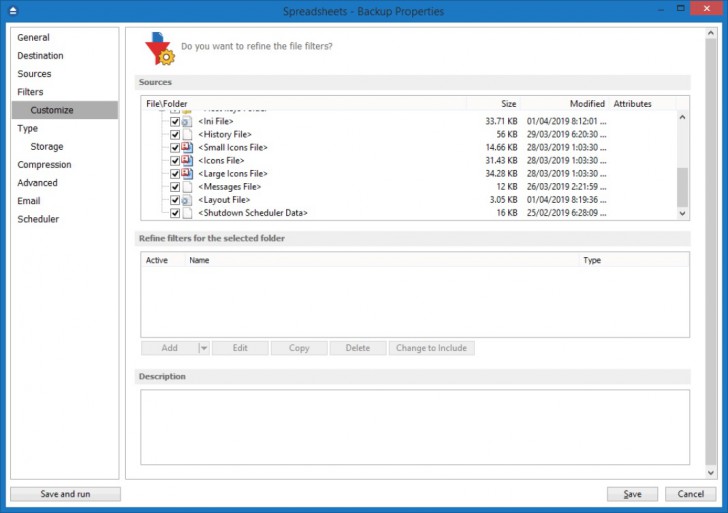Image resolution: width=728 pixels, height=513 pixels.
Task: Click the Delete filter button
Action: tap(358, 348)
